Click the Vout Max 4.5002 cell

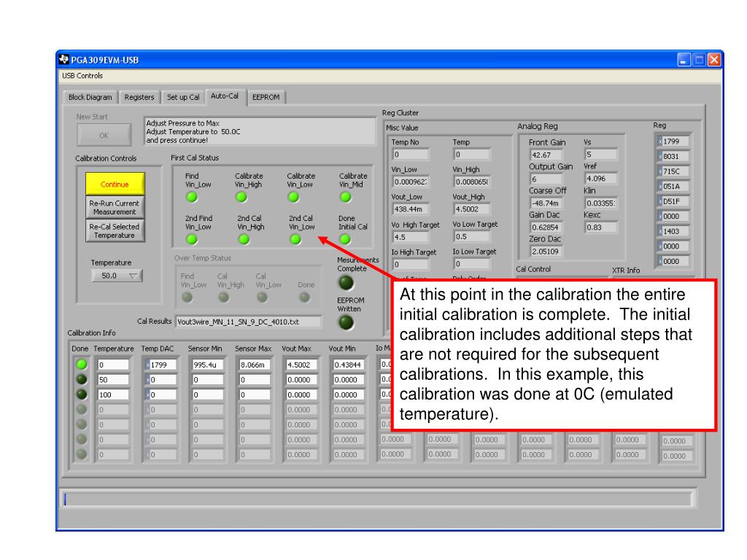(301, 365)
